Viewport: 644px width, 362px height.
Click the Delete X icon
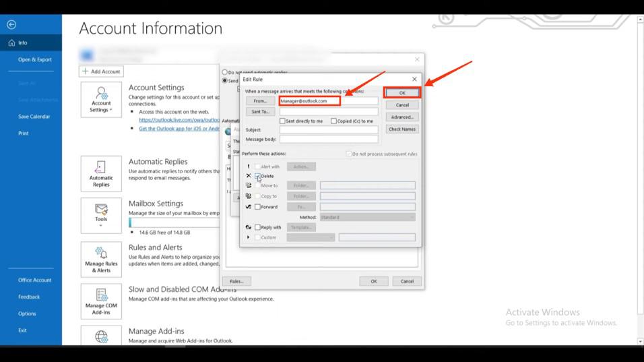(x=249, y=176)
